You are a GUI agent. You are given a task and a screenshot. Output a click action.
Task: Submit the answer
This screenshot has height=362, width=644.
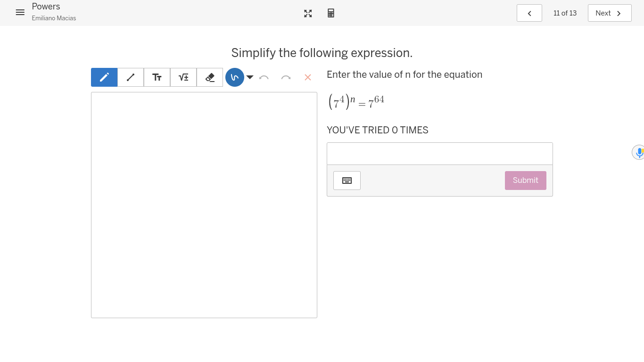[525, 181]
